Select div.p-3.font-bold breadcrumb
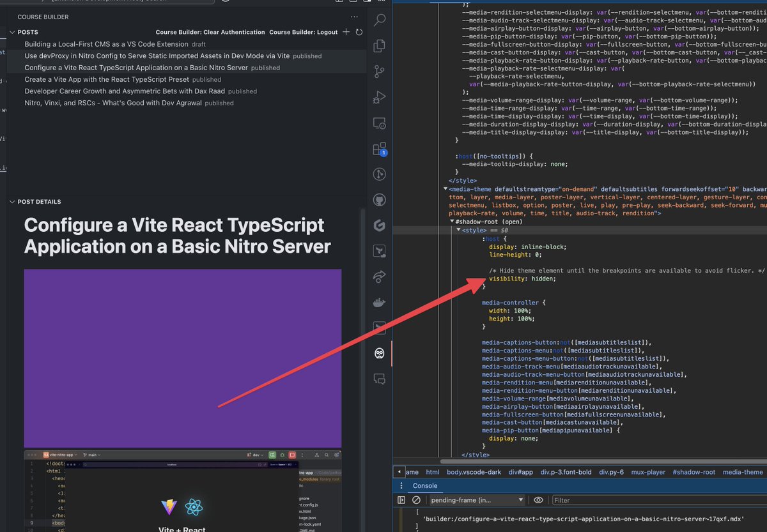767x532 pixels. coord(566,472)
